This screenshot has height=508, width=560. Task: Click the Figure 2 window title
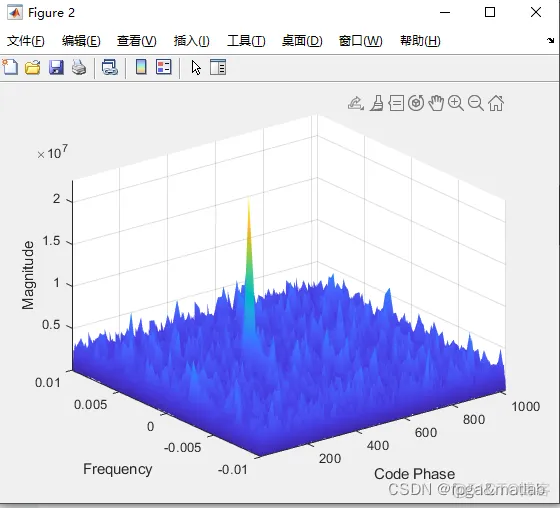coord(51,13)
